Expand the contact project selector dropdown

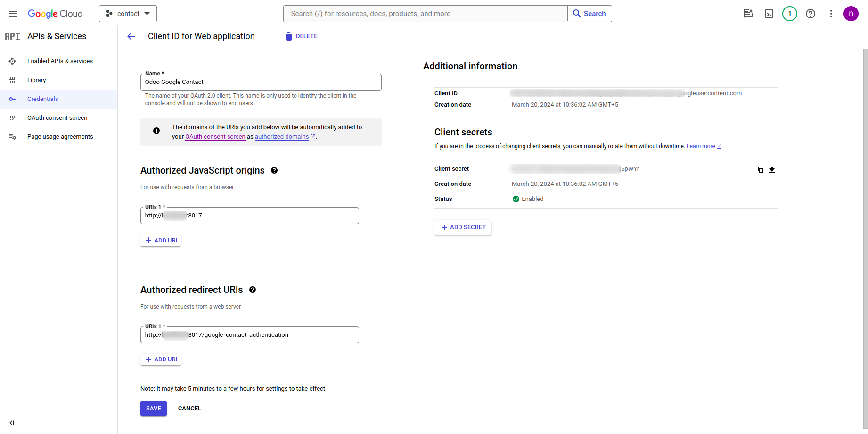click(128, 14)
